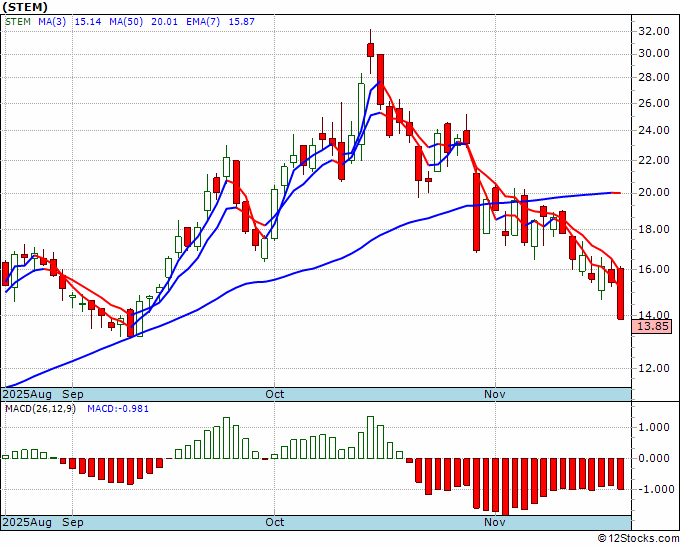
Task: Click the 24.00 price axis label
Action: click(x=654, y=131)
